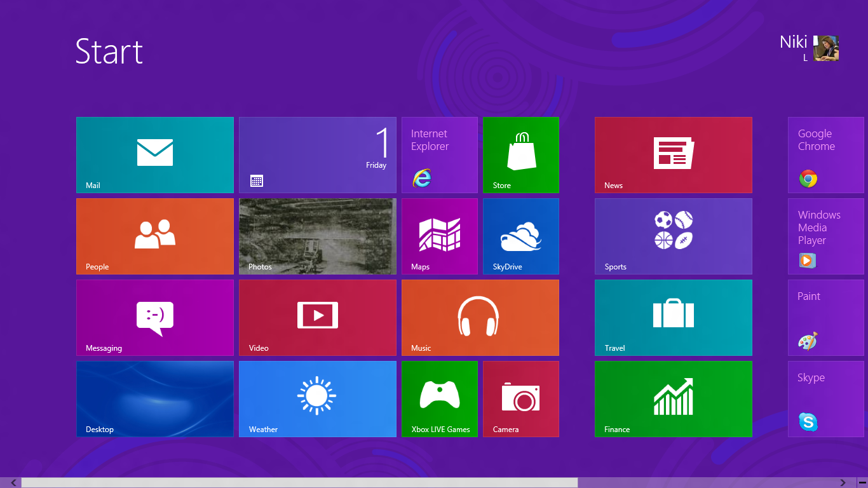Launch Google Chrome tile
This screenshot has width=868, height=488.
[826, 155]
